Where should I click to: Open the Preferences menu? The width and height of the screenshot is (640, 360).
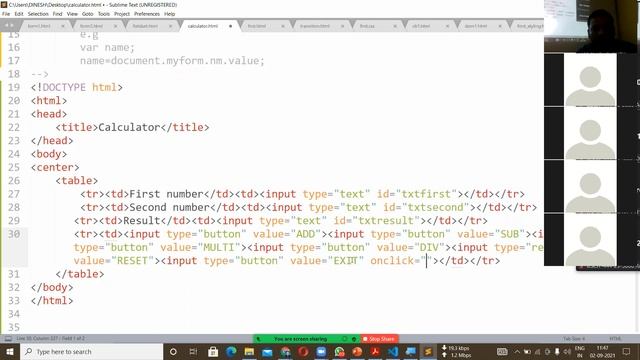click(147, 14)
